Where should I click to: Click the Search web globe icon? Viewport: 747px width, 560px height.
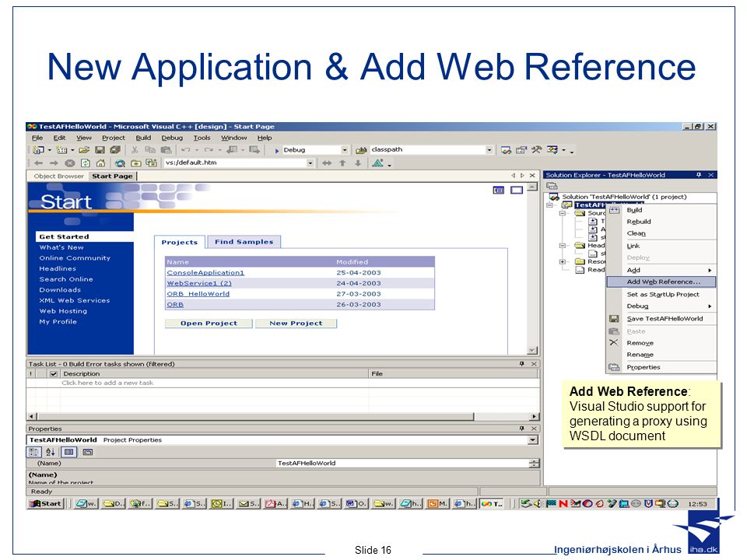pyautogui.click(x=120, y=163)
